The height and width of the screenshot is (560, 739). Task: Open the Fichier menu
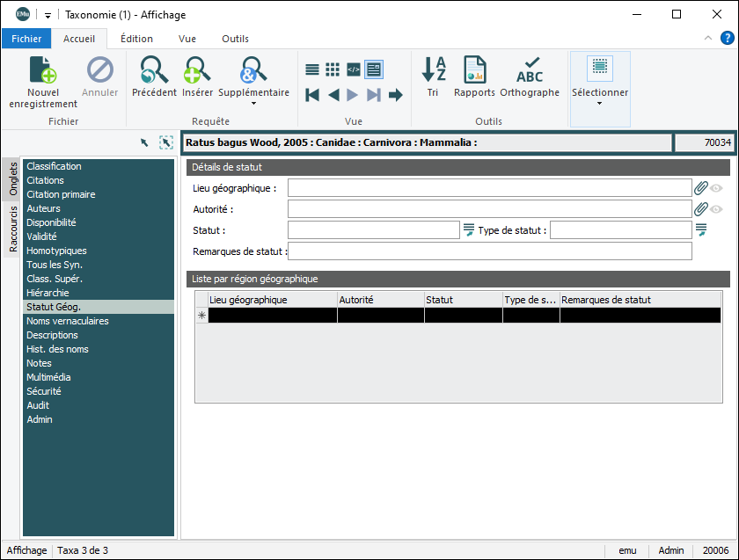26,39
